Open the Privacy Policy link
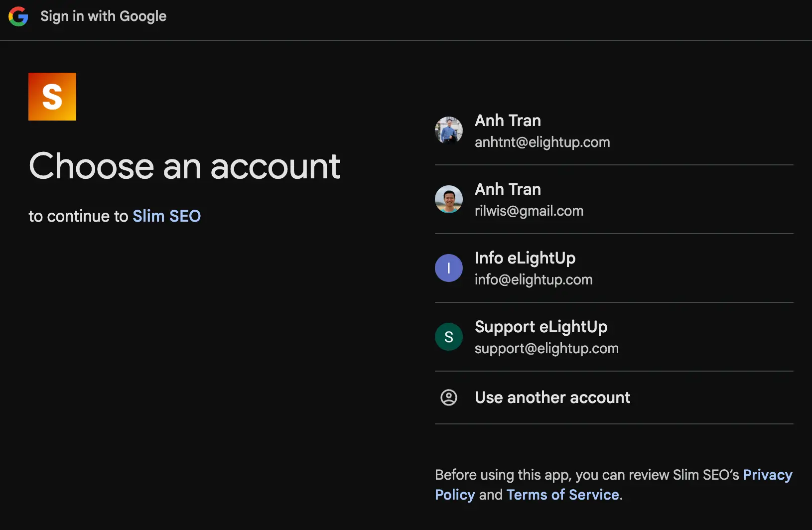812x530 pixels. (x=767, y=475)
